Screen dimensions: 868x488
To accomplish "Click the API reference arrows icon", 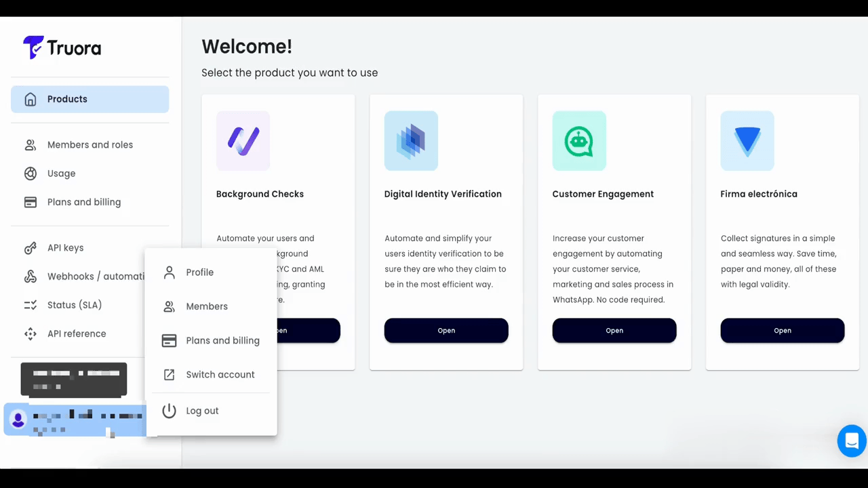I will point(31,333).
